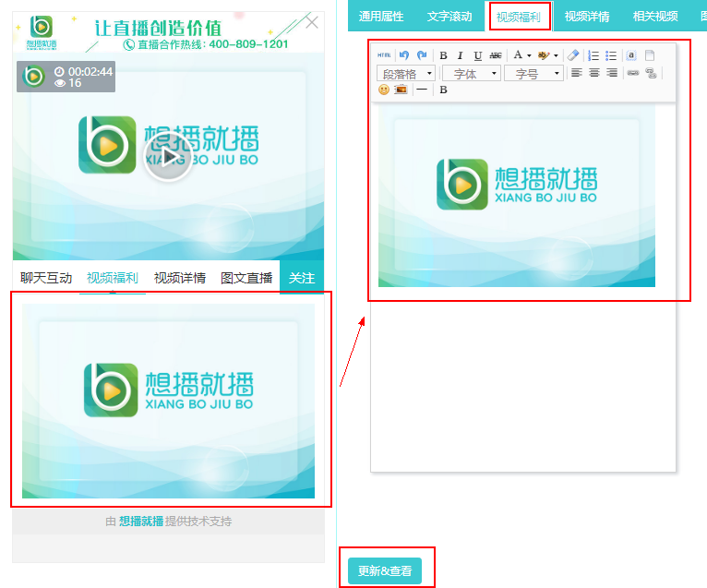707x588 pixels.
Task: Open the highlight color dropdown arrow
Action: point(556,55)
